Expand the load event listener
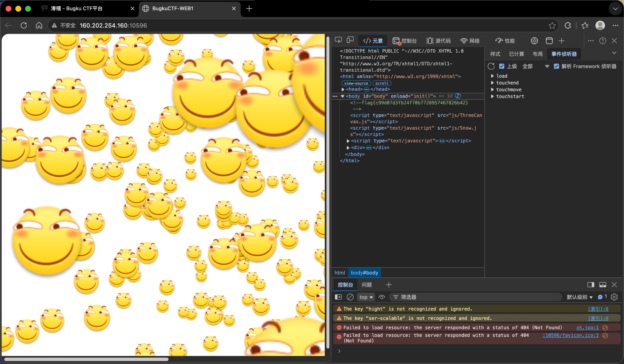This screenshot has height=364, width=624. pos(492,76)
